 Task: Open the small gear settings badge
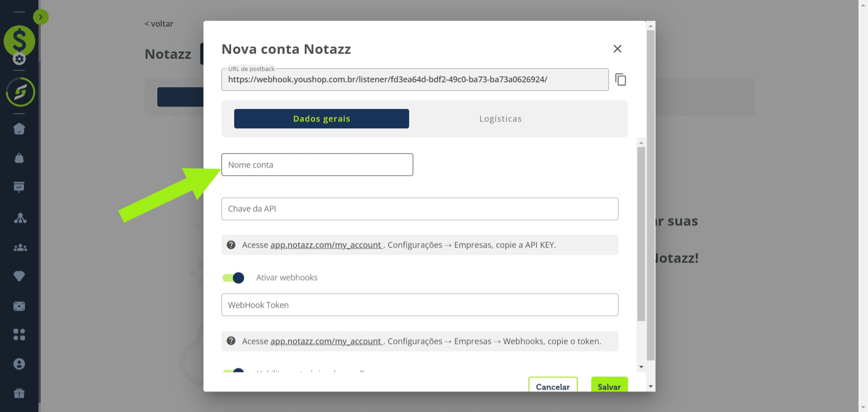(19, 59)
